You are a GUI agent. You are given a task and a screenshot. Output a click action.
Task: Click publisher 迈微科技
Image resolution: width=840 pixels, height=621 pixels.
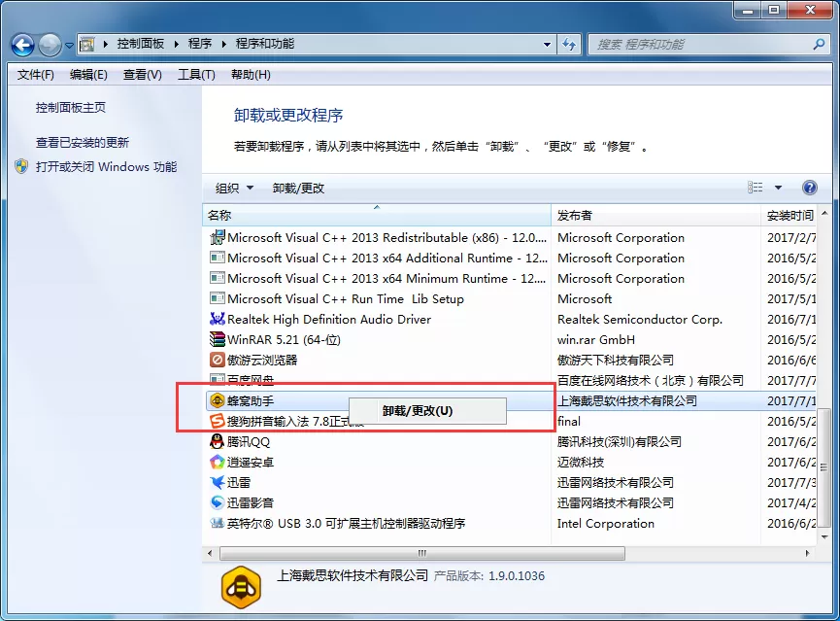[x=581, y=463]
